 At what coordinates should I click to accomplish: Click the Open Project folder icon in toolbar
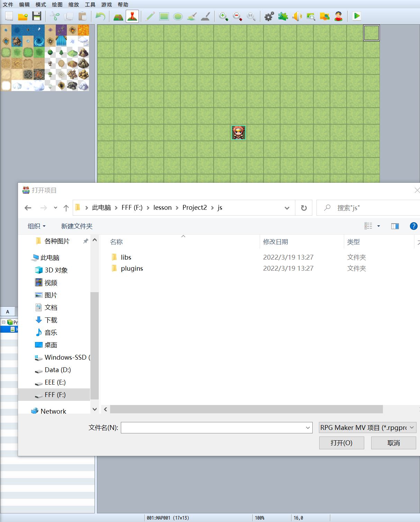(x=23, y=16)
